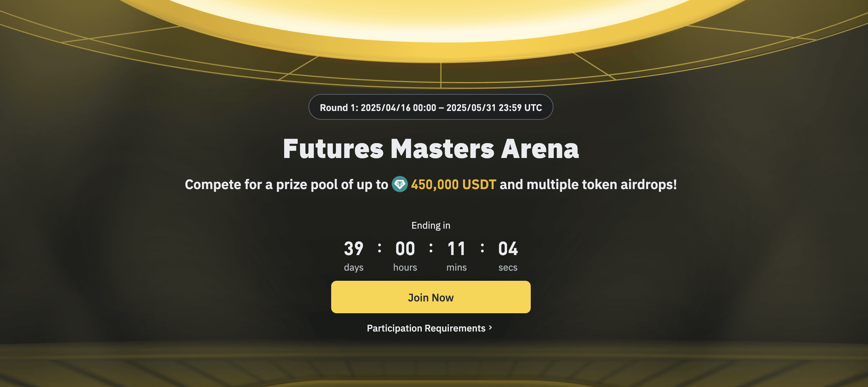Click the green USDT Tether coin icon

399,184
